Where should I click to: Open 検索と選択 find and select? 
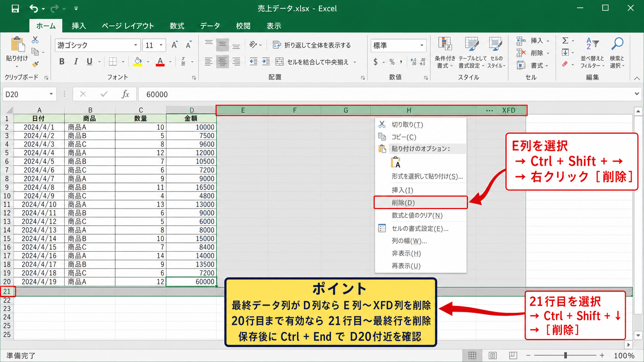tap(617, 53)
